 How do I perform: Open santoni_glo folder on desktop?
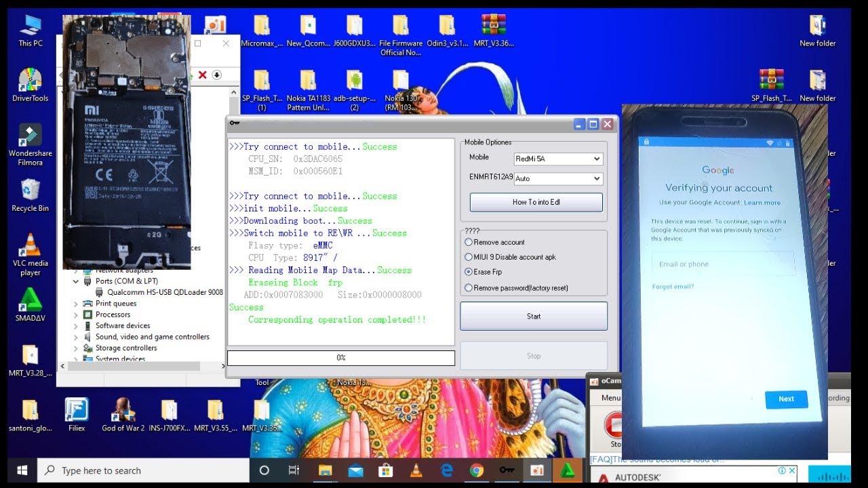point(30,415)
